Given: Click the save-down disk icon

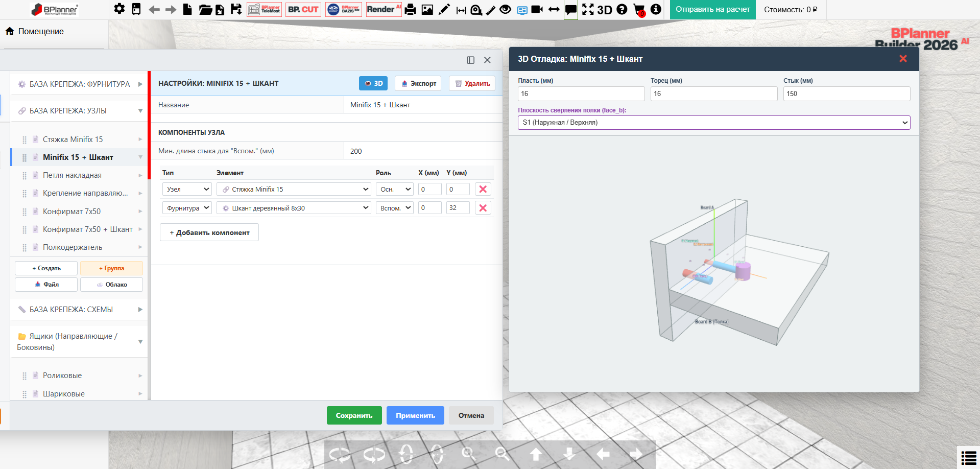Looking at the screenshot, I should click(x=236, y=9).
